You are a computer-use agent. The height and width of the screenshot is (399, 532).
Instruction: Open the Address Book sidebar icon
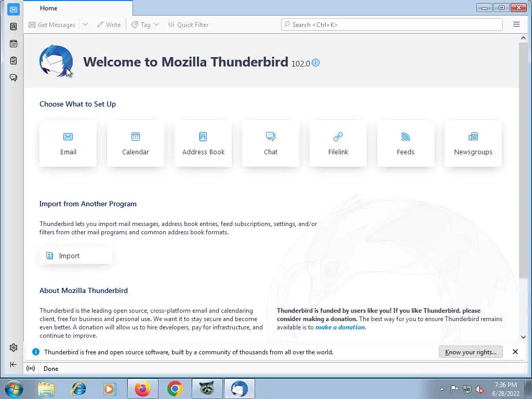[14, 26]
